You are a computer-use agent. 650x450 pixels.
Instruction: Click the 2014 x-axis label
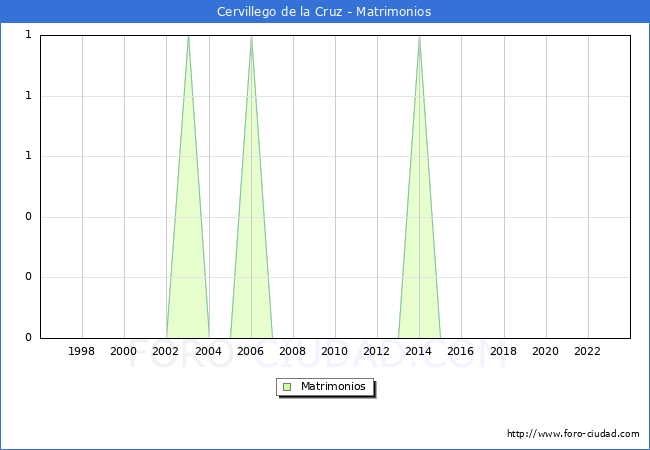coord(419,351)
